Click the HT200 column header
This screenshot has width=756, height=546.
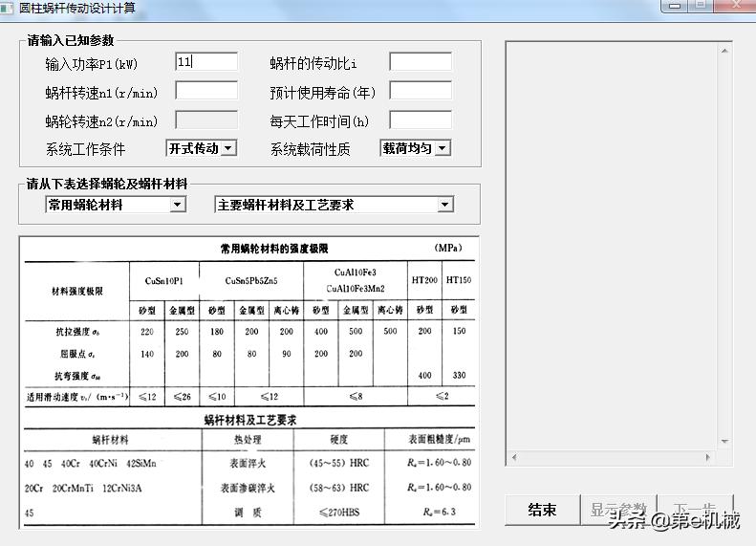click(424, 280)
